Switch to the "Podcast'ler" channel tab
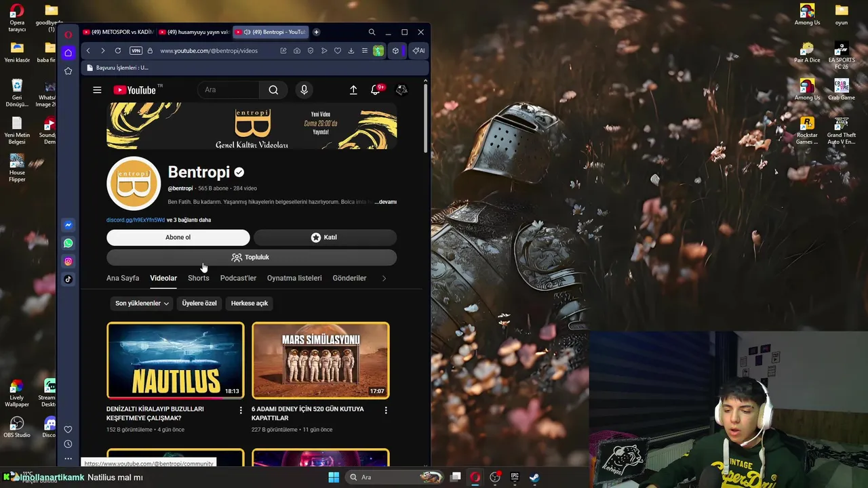Image resolution: width=868 pixels, height=488 pixels. (x=238, y=278)
